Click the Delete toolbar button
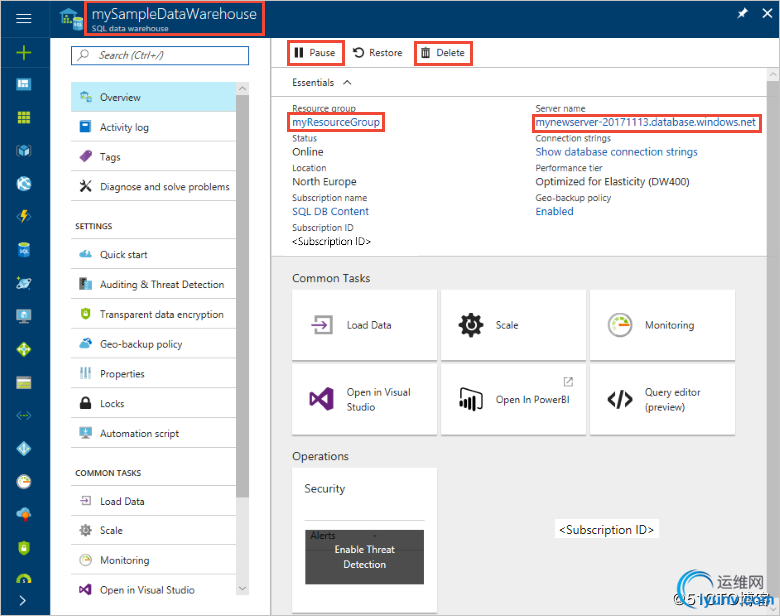Image resolution: width=780 pixels, height=616 pixels. 443,53
